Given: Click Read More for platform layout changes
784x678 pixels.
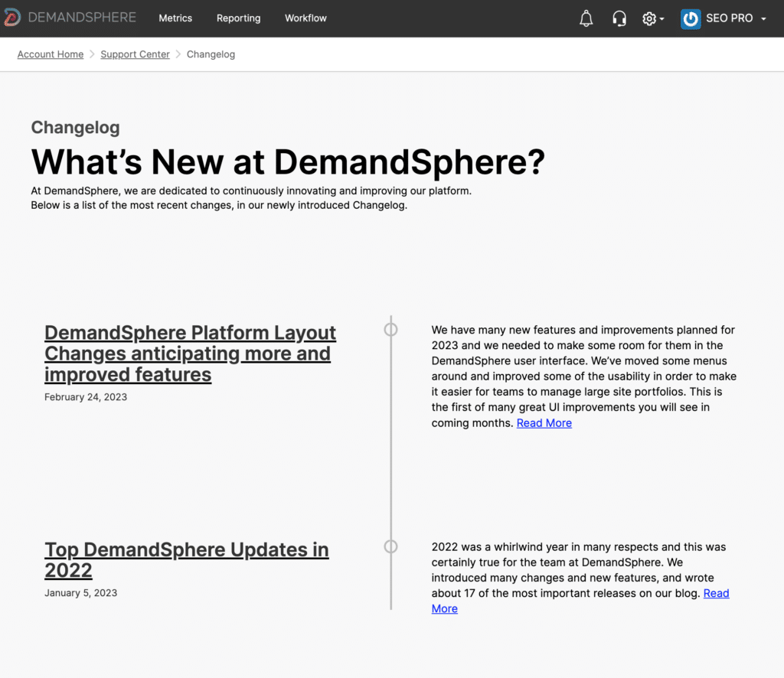Looking at the screenshot, I should (x=544, y=422).
